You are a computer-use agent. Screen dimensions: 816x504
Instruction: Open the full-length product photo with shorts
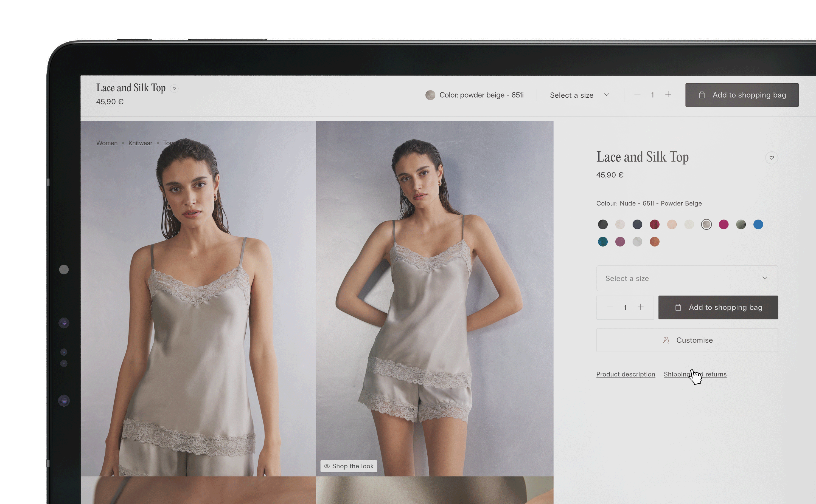coord(435,298)
